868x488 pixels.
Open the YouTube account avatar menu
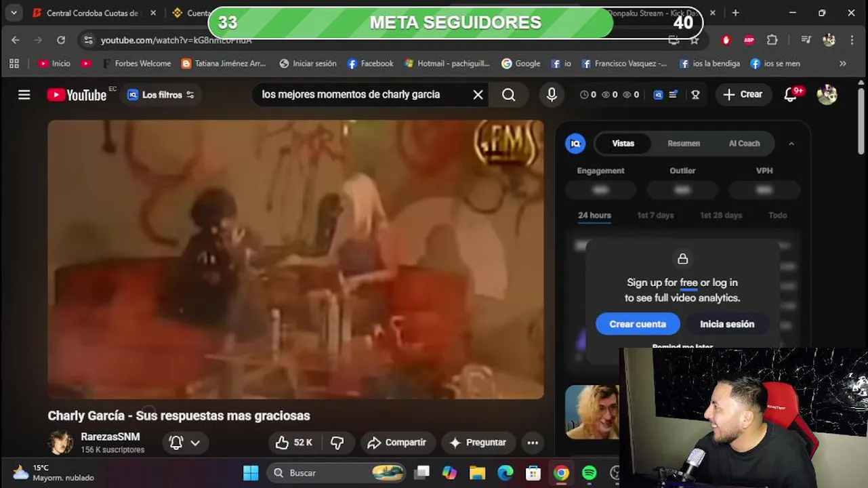tap(827, 95)
